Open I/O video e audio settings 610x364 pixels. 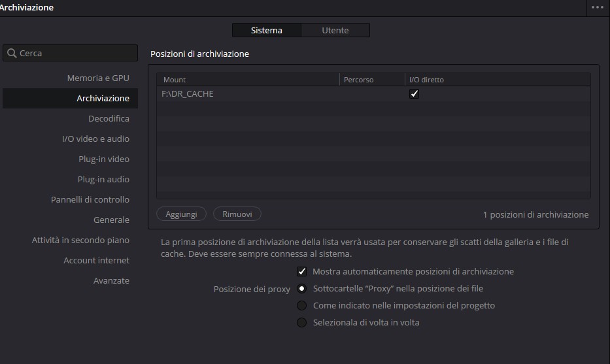(x=95, y=139)
